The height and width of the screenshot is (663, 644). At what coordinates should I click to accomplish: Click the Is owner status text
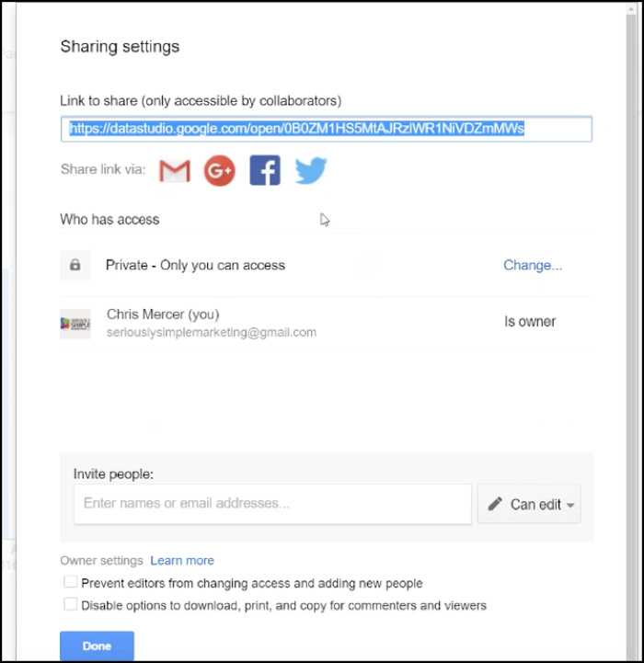[530, 321]
